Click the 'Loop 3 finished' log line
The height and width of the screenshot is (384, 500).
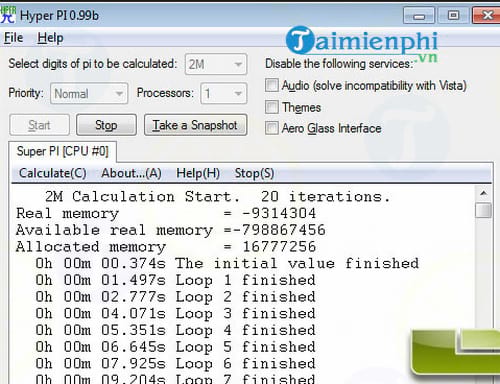coord(175,313)
